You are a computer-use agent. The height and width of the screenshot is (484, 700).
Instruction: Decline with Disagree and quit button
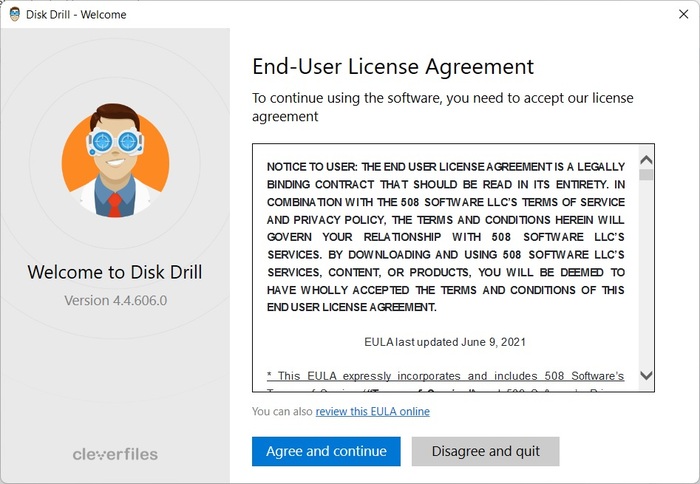click(x=485, y=451)
